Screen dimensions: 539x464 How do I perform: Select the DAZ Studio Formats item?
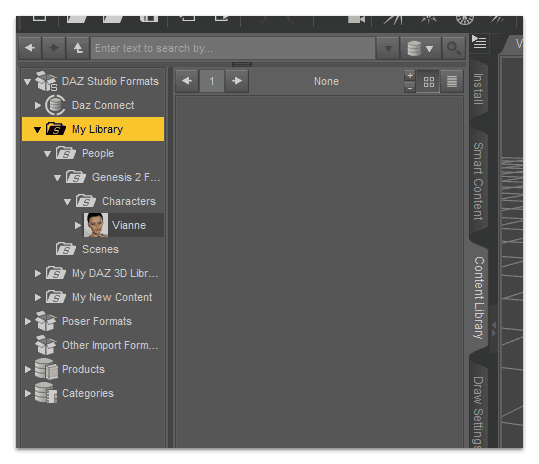(110, 81)
